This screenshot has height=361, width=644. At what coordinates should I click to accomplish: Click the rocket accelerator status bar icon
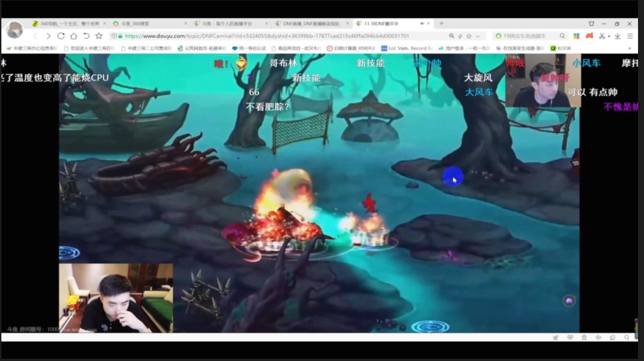click(555, 338)
